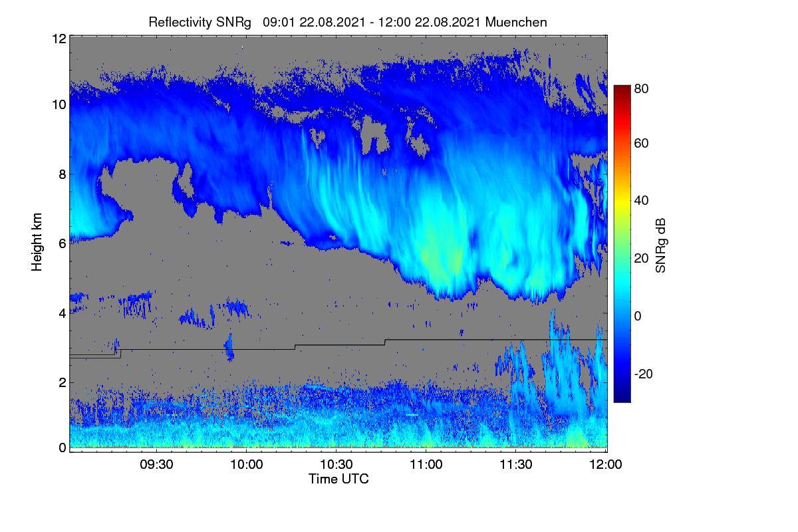Click the black stepped line near 3 km
The height and width of the screenshot is (532, 798).
pos(338,346)
